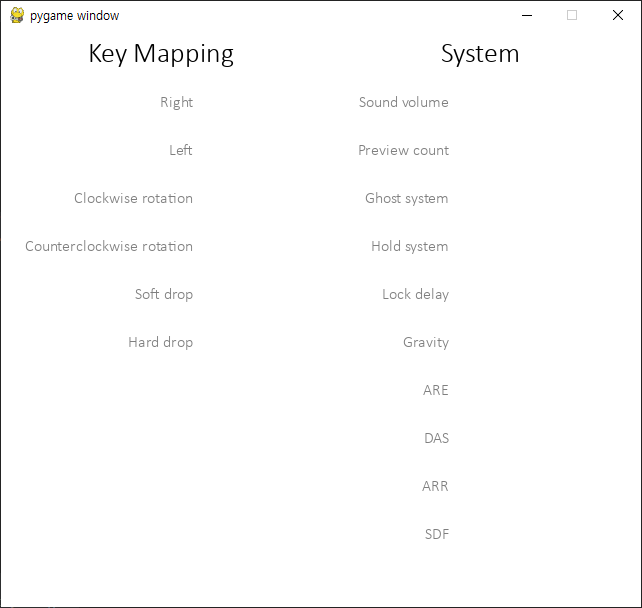Screen dimensions: 642x608
Task: Click the pygame snake icon in title bar
Action: tap(17, 16)
